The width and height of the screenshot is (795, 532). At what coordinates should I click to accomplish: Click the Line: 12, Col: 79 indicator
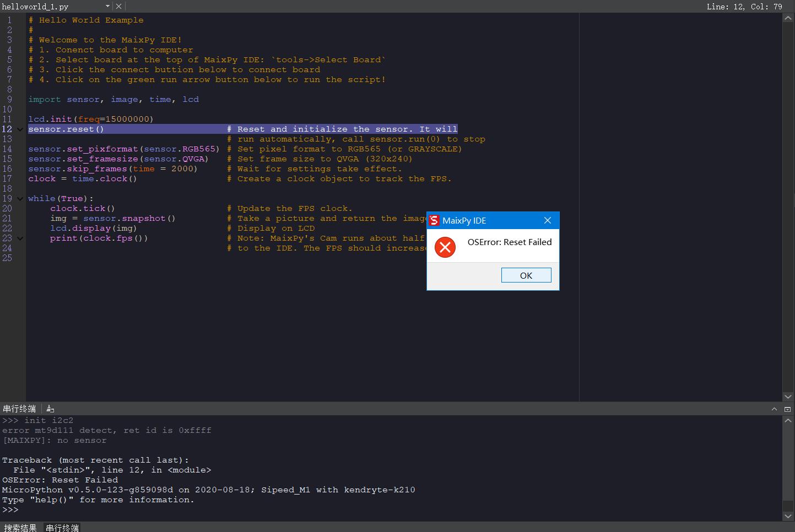coord(744,7)
